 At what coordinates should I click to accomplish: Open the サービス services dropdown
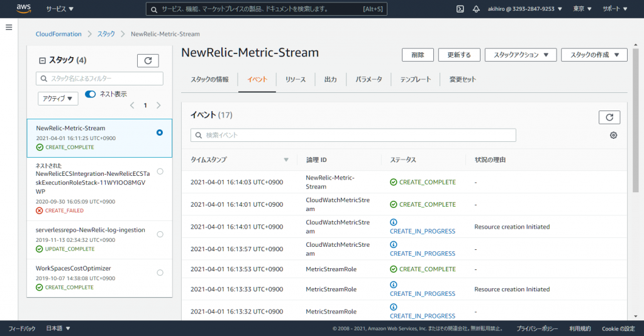[60, 9]
